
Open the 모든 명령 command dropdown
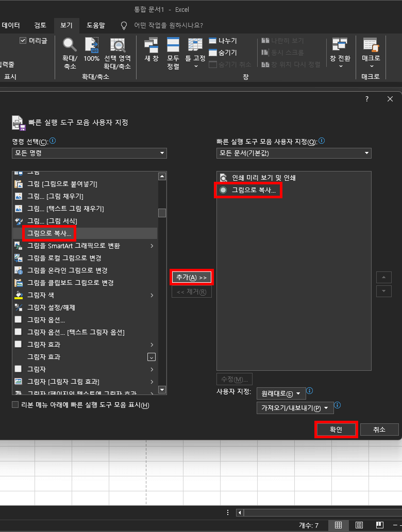coord(89,153)
